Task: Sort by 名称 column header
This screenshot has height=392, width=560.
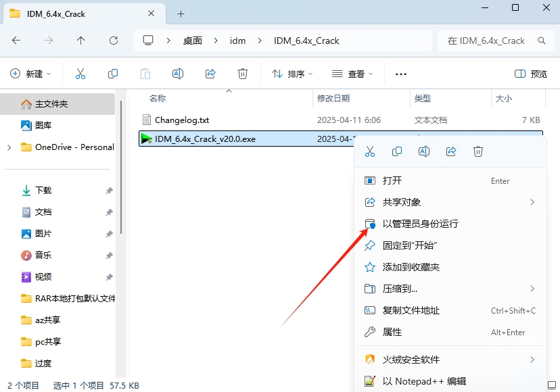Action: click(x=158, y=98)
